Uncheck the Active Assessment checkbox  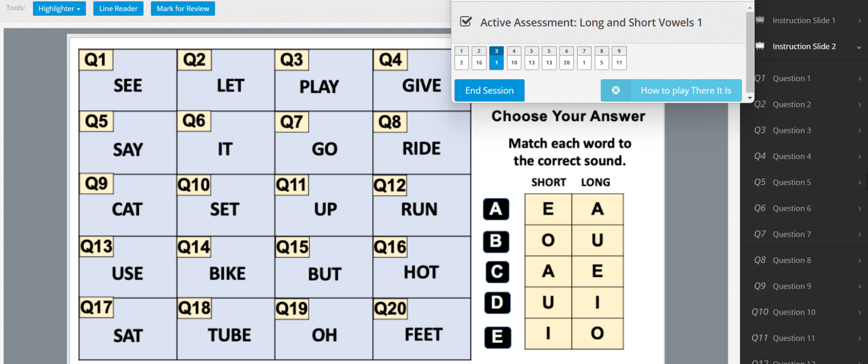click(x=466, y=21)
